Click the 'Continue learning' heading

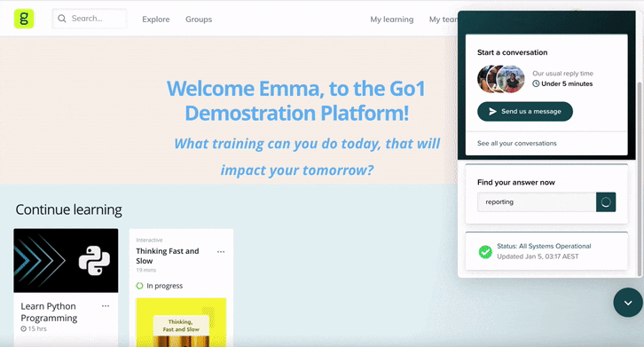point(68,209)
